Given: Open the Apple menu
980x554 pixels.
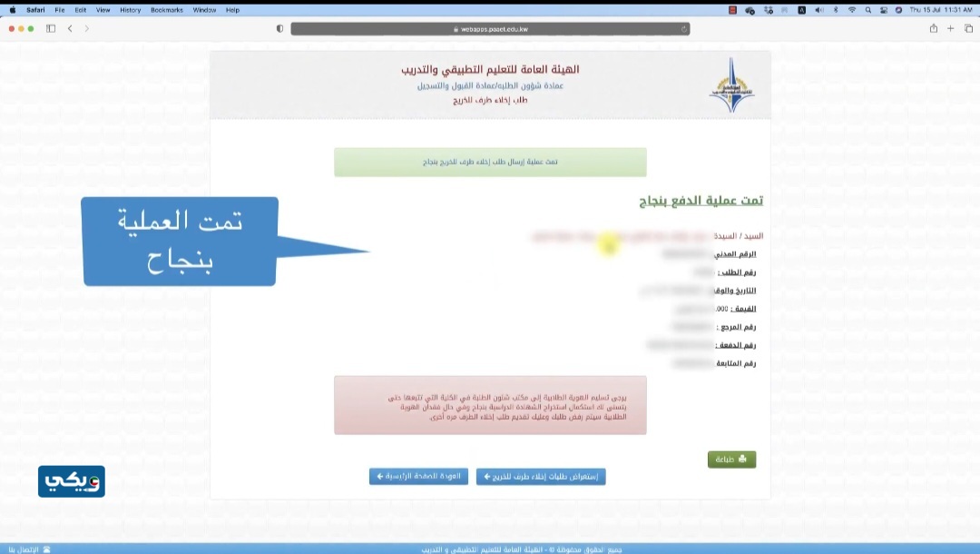Looking at the screenshot, I should pos(12,10).
